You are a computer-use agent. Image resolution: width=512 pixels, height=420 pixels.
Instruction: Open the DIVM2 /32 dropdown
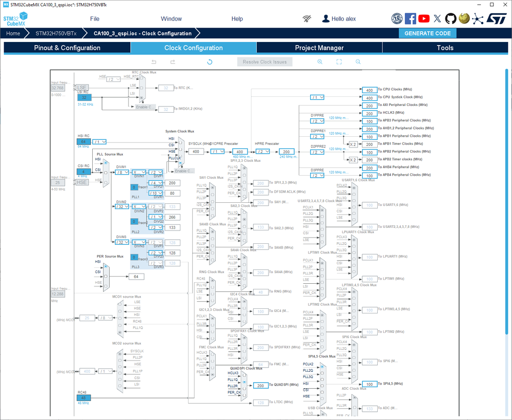click(x=122, y=206)
